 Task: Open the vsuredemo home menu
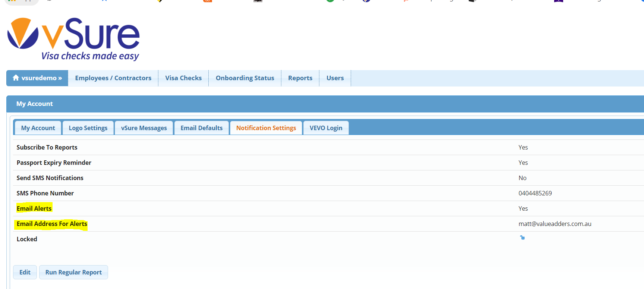coord(37,78)
